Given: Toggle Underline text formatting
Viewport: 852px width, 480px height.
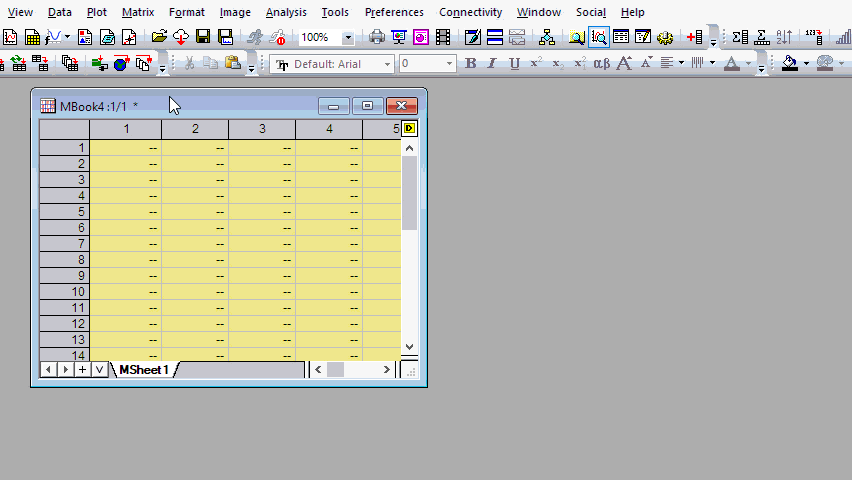Looking at the screenshot, I should click(x=514, y=64).
